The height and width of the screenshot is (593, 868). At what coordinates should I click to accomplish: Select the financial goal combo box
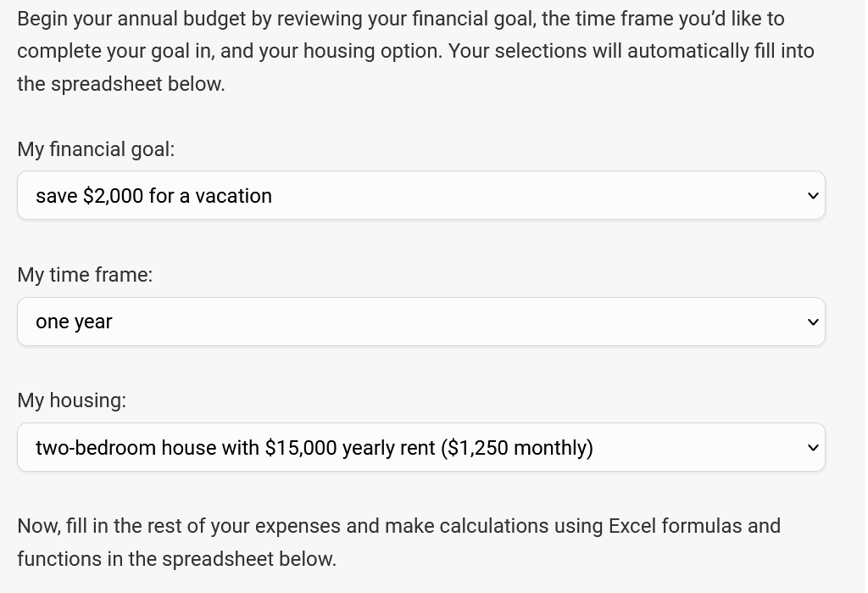[421, 195]
